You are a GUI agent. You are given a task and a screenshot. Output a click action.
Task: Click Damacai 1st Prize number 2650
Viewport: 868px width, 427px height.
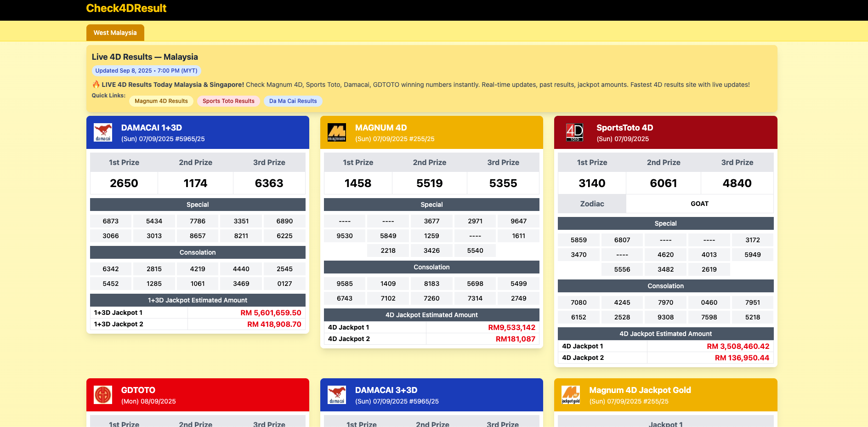[x=124, y=183]
